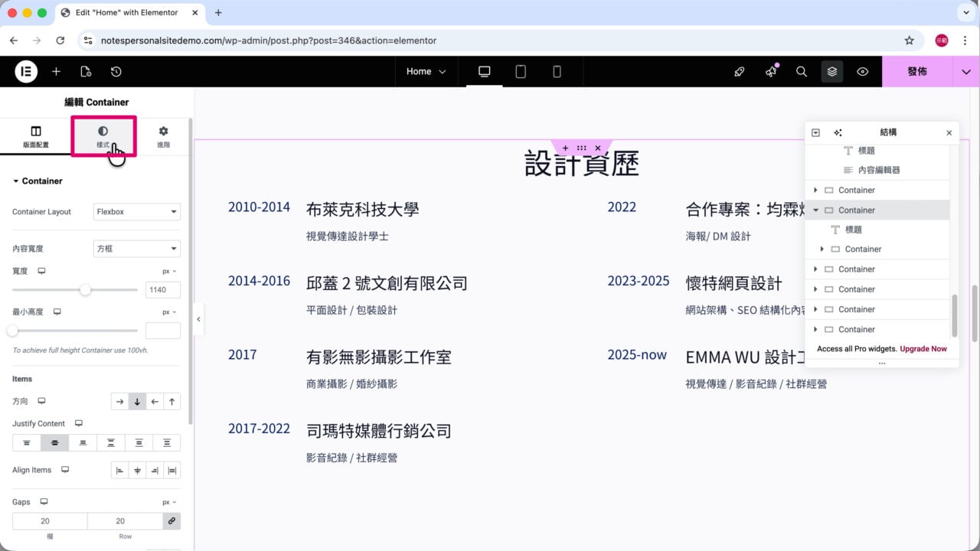Image resolution: width=980 pixels, height=551 pixels.
Task: Click the Upgrade Now link
Action: [923, 349]
